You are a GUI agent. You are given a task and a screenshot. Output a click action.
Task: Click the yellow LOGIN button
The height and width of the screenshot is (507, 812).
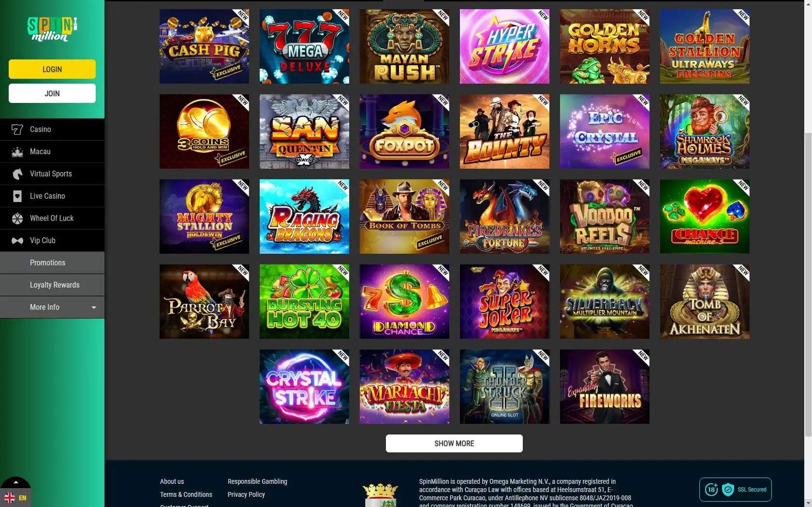52,69
